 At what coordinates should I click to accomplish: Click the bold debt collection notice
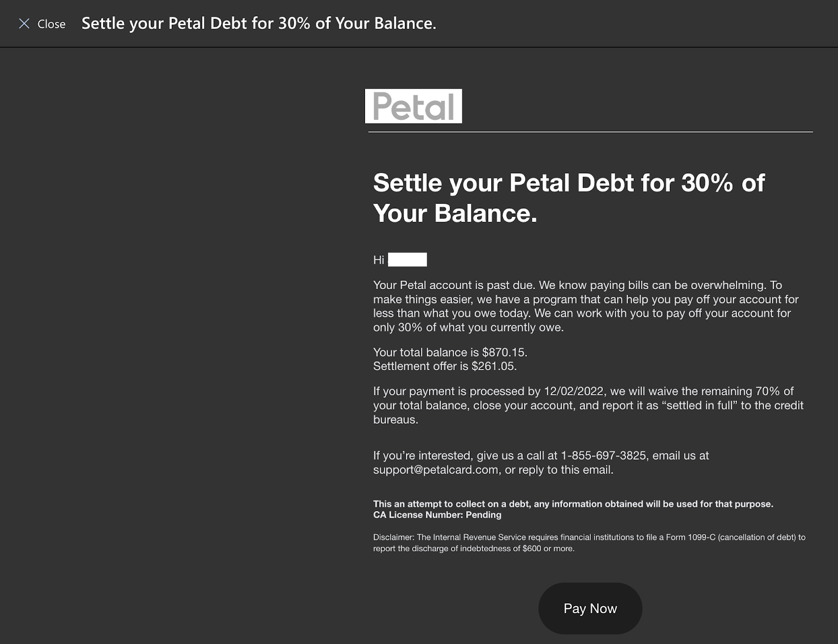(x=572, y=504)
